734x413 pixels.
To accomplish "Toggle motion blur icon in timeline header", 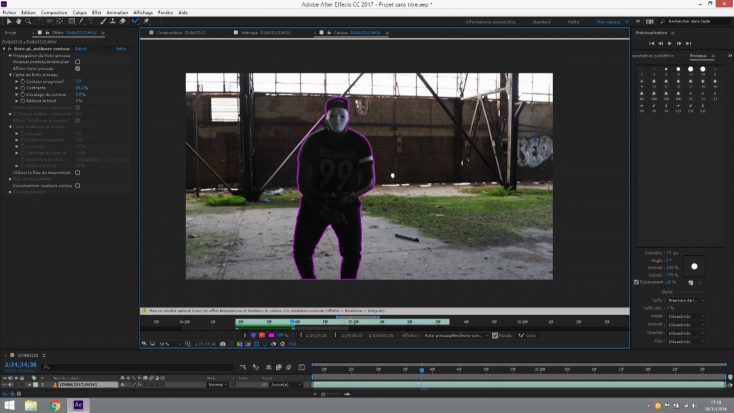I will [289, 367].
